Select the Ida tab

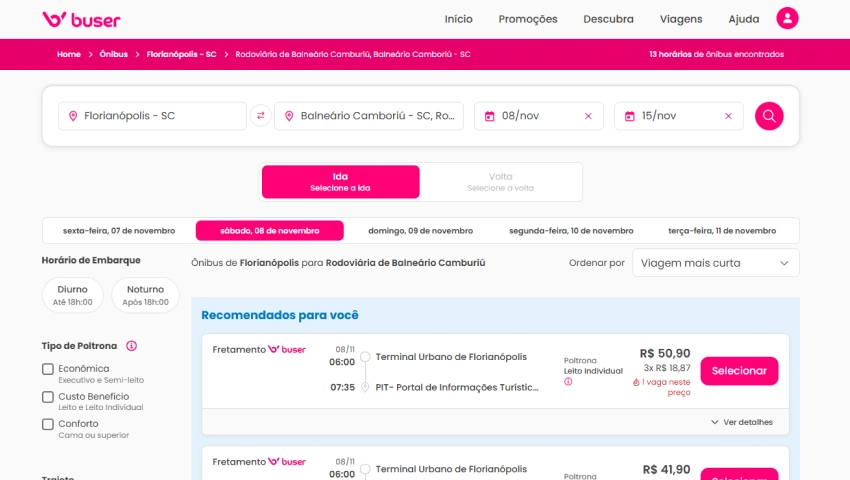click(x=340, y=182)
